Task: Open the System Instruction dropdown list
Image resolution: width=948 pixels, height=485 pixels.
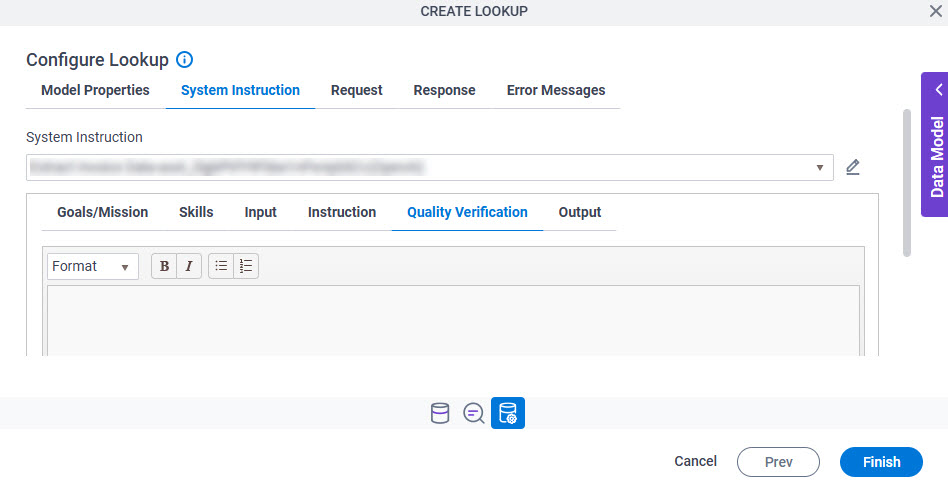Action: [430, 168]
